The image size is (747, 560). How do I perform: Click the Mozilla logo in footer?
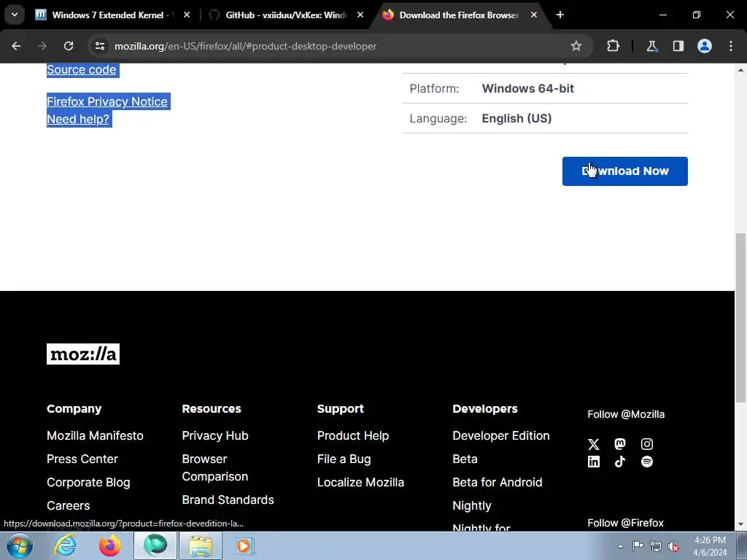[83, 354]
